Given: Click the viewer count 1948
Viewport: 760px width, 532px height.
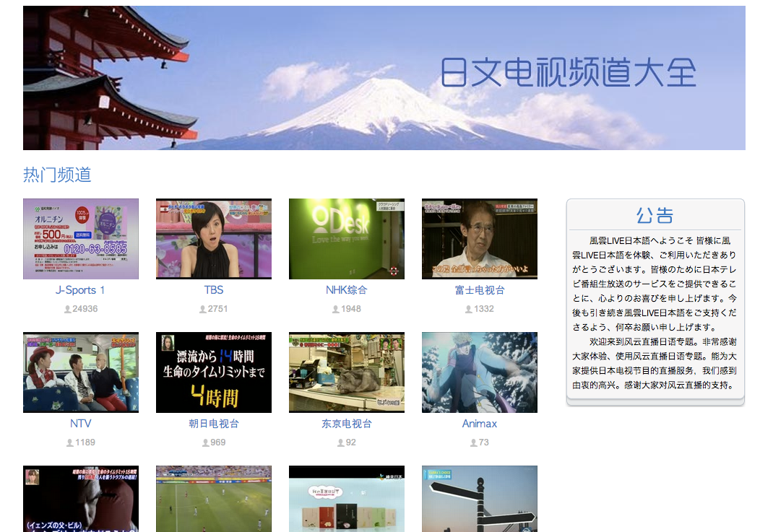Looking at the screenshot, I should point(351,309).
